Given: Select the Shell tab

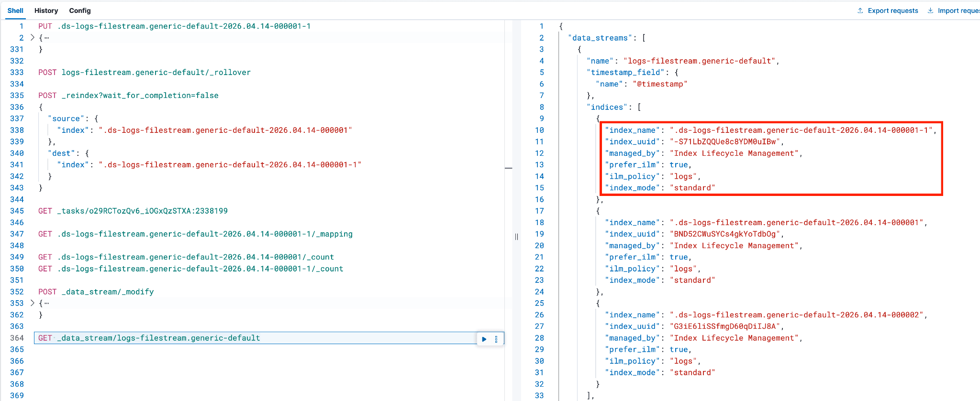Looking at the screenshot, I should coord(15,11).
